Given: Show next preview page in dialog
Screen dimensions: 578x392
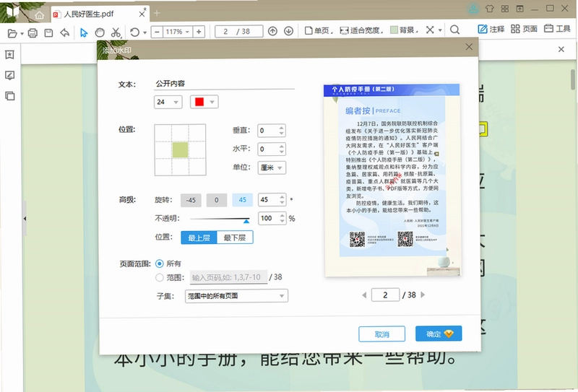Looking at the screenshot, I should (423, 295).
